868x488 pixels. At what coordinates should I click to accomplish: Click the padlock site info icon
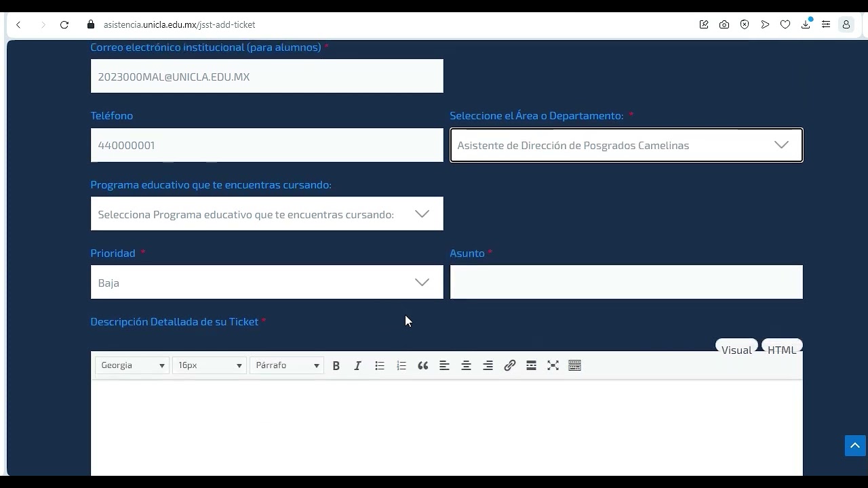point(91,24)
